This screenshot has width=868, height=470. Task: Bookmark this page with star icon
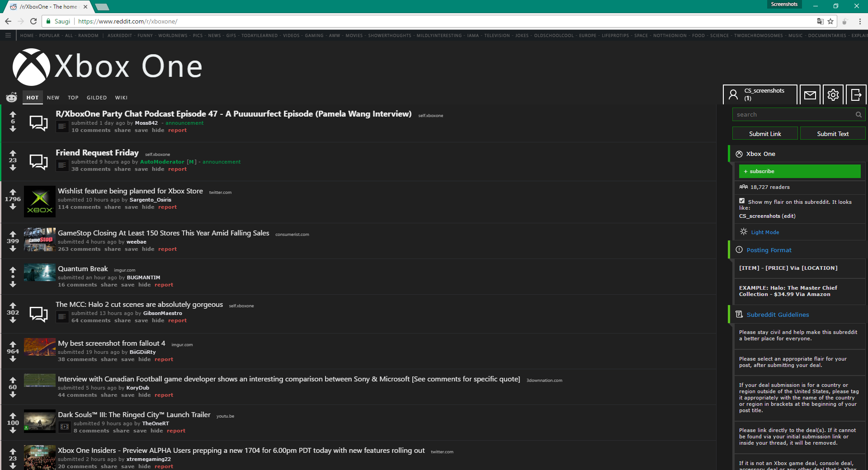(x=830, y=21)
